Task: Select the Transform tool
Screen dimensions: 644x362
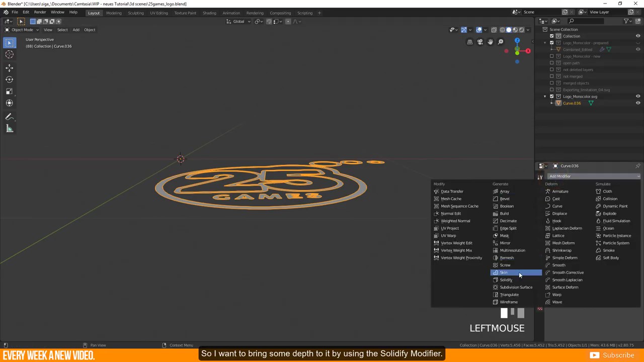Action: [x=9, y=103]
